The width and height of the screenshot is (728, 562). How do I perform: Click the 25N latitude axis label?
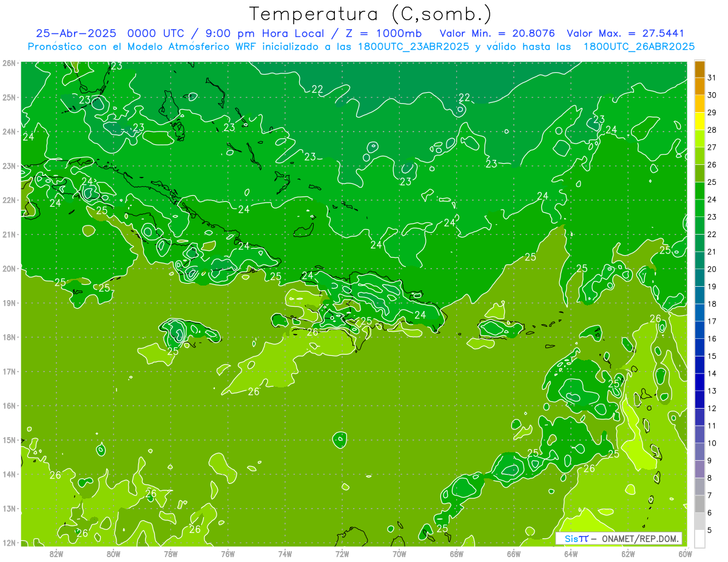(9, 97)
